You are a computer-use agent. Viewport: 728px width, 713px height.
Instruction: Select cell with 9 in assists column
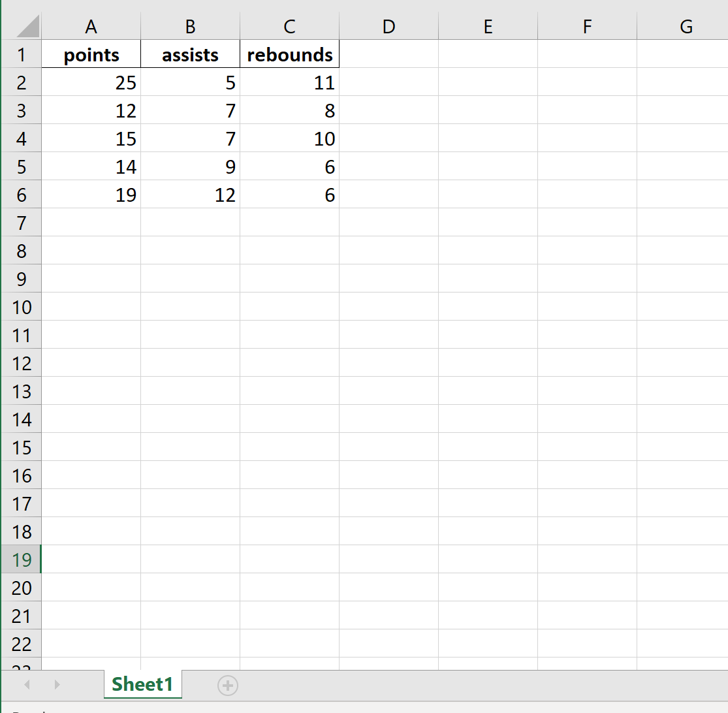191,166
